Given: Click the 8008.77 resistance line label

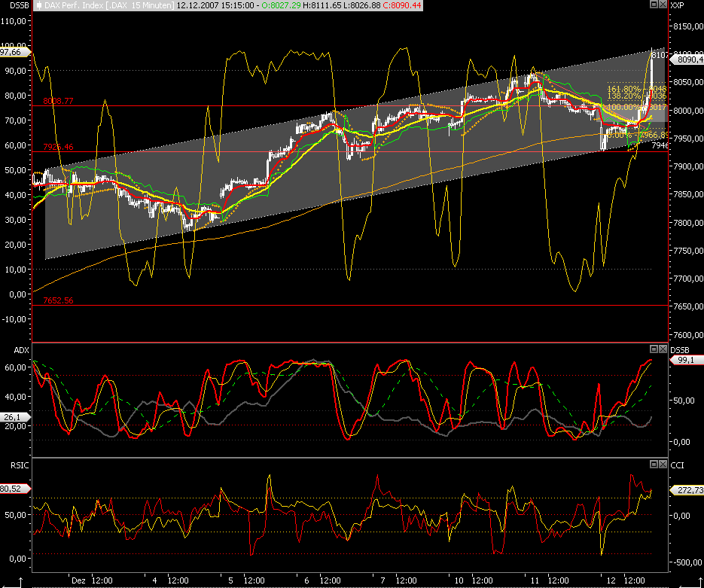Looking at the screenshot, I should (59, 101).
